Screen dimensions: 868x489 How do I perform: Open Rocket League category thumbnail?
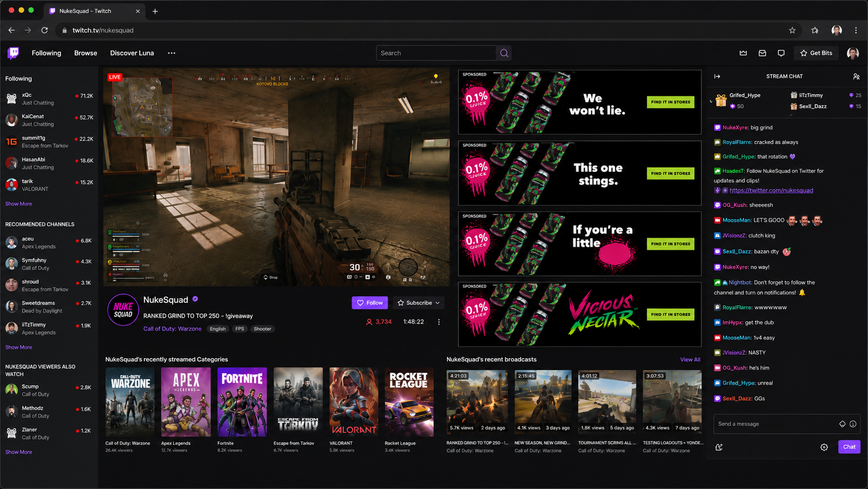(409, 402)
